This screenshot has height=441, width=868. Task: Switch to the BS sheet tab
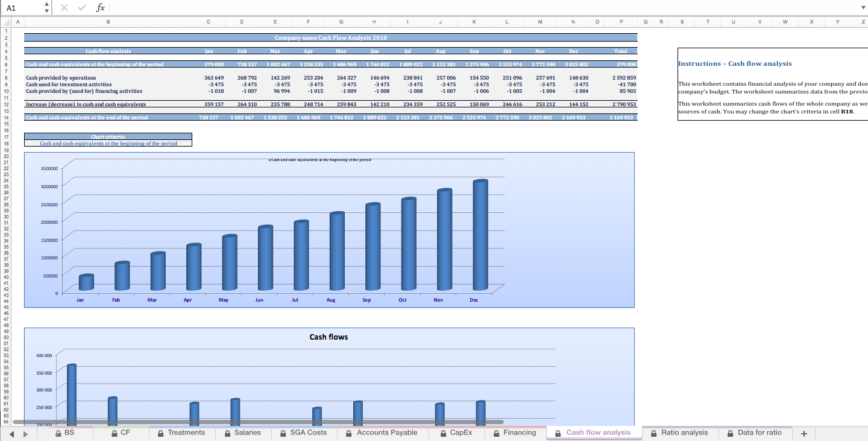[65, 433]
